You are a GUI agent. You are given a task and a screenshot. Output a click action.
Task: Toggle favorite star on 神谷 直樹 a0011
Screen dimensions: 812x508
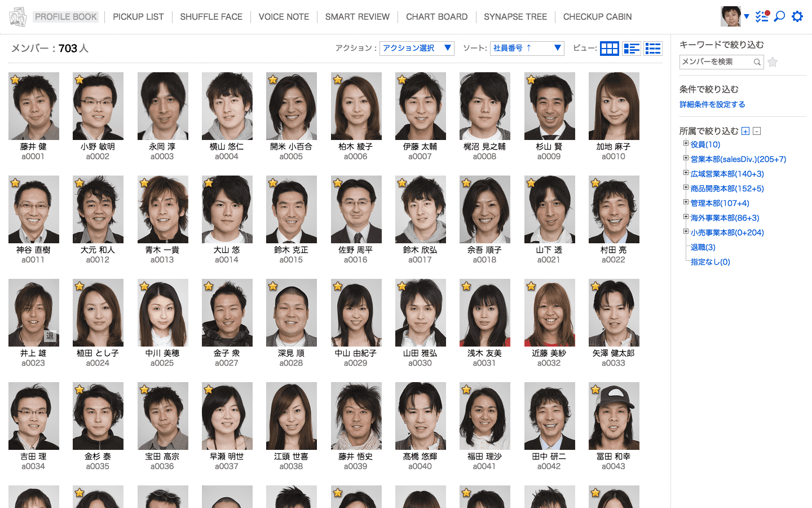click(x=15, y=183)
